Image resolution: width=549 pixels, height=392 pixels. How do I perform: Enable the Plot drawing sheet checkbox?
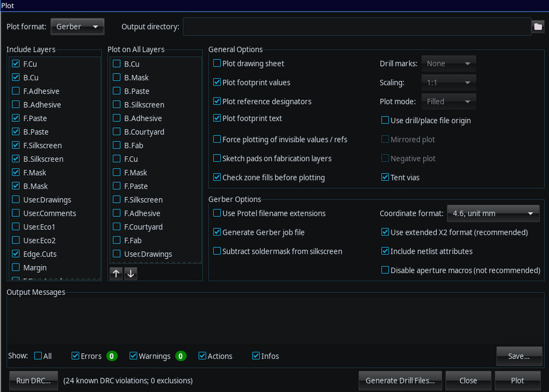[217, 64]
